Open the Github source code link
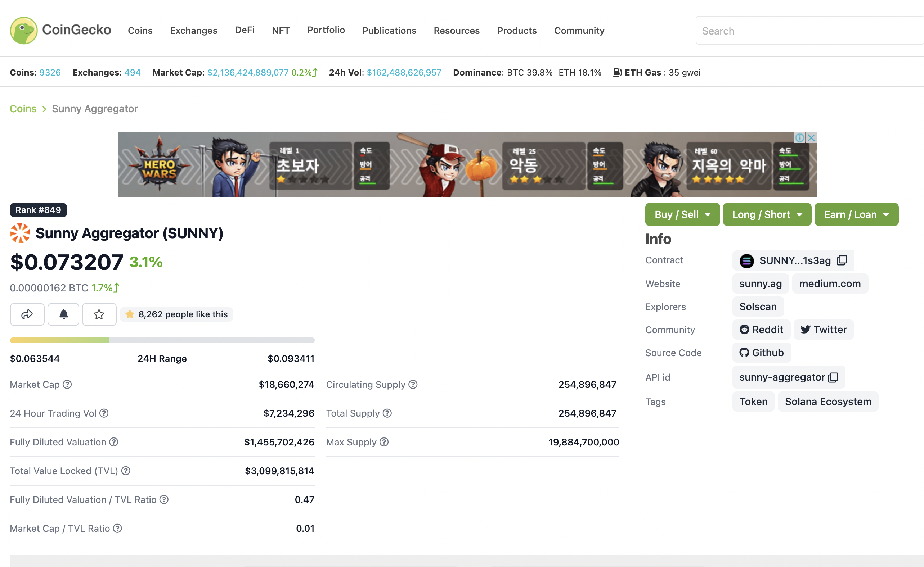 click(762, 353)
